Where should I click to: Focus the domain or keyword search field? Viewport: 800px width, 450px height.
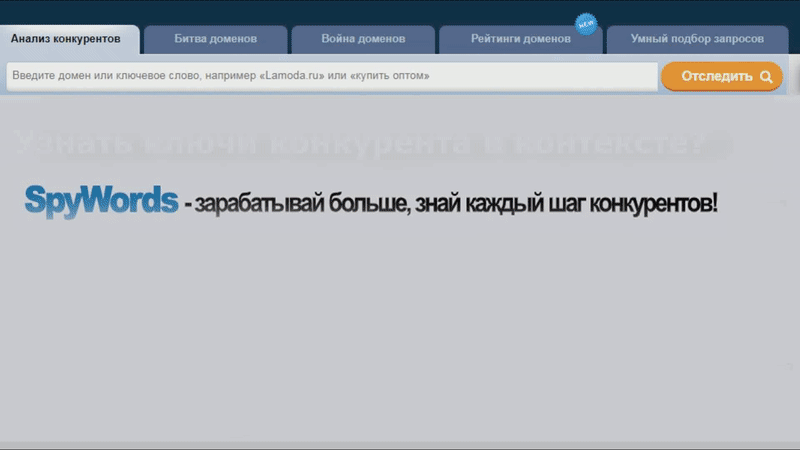[332, 77]
